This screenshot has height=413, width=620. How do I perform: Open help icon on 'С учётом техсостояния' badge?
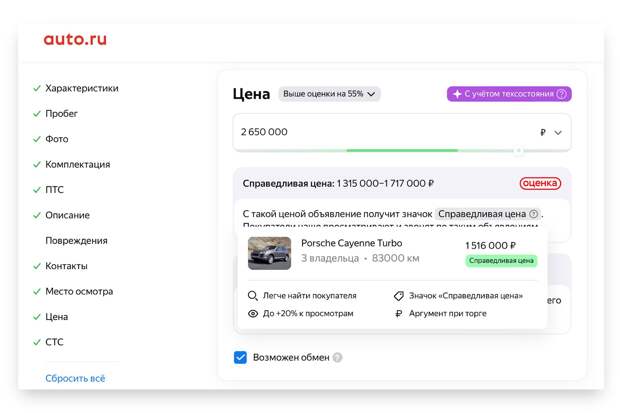click(x=561, y=94)
